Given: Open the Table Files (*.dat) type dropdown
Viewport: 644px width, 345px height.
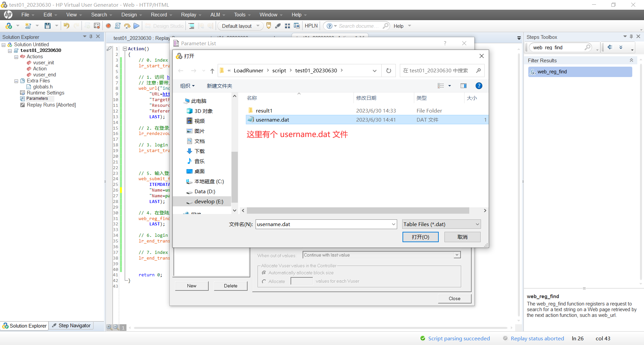Looking at the screenshot, I should click(441, 224).
